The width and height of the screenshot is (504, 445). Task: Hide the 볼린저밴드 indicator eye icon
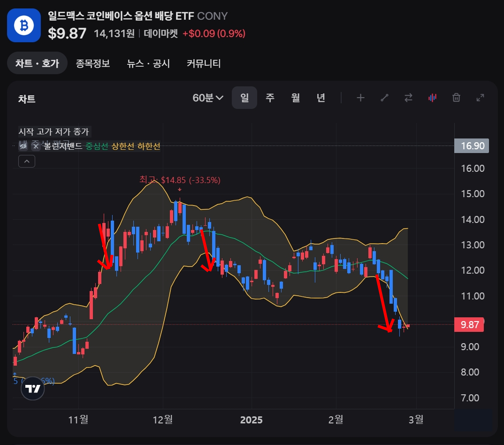[23, 146]
